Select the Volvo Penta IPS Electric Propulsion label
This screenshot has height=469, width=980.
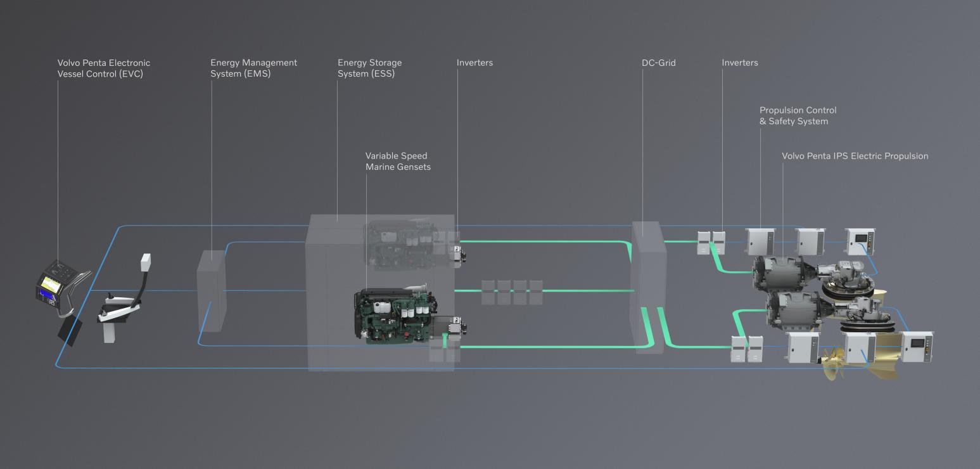point(855,156)
